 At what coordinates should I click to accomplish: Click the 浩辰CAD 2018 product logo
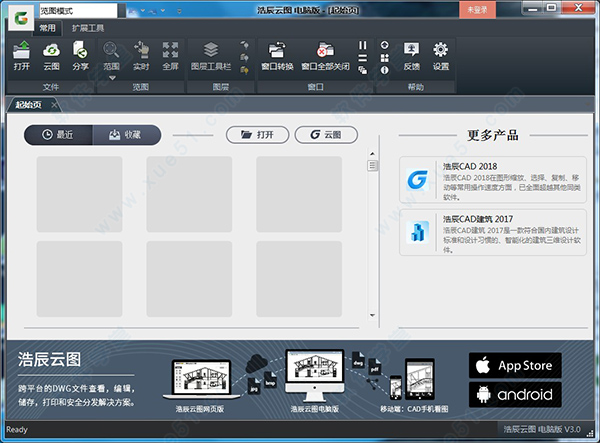[417, 179]
